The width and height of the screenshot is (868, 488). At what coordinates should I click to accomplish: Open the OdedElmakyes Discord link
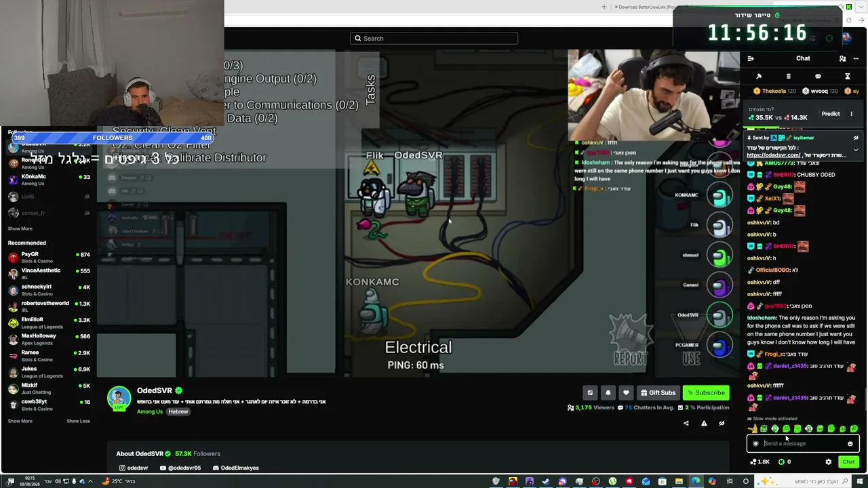pyautogui.click(x=235, y=468)
